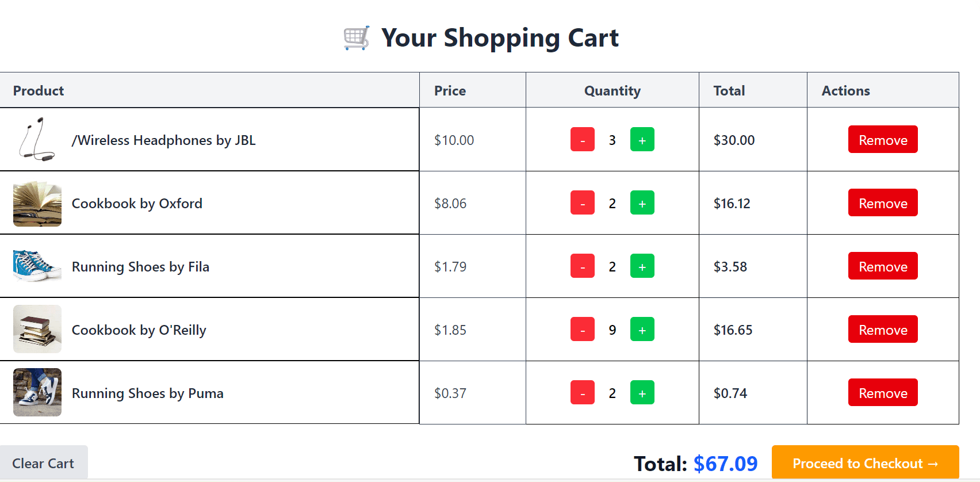Image resolution: width=980 pixels, height=482 pixels.
Task: Increase quantity of Cookbook by Oxford
Action: (x=642, y=202)
